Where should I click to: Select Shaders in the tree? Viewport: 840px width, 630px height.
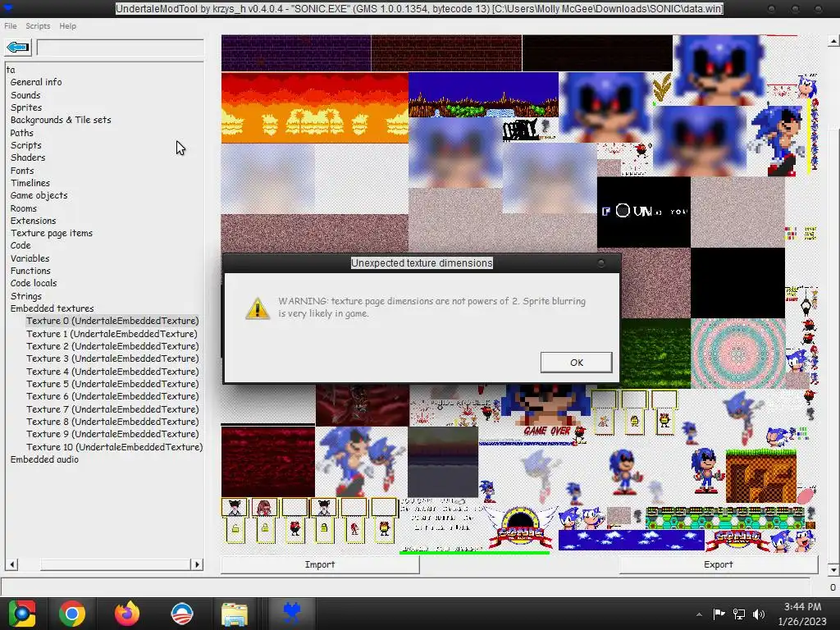[x=28, y=157]
